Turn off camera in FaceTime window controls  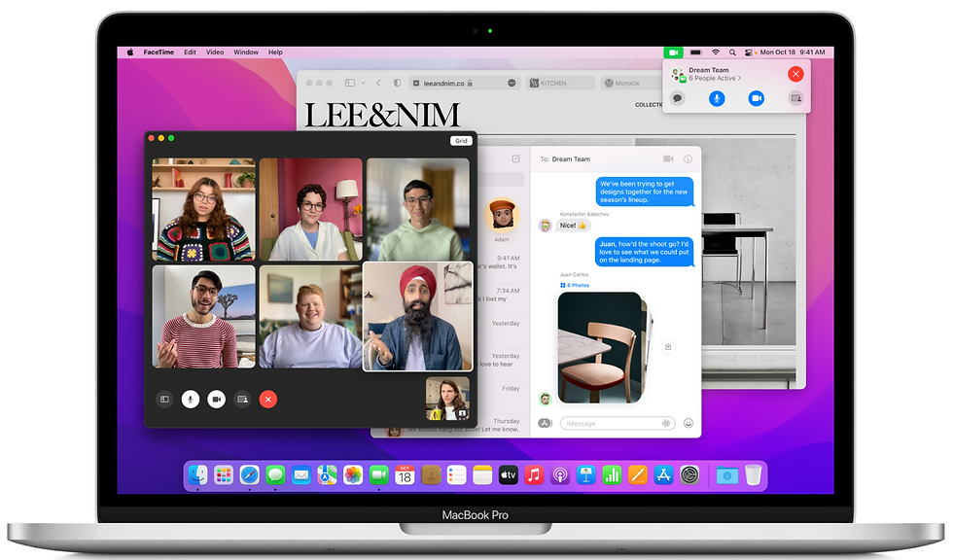[x=216, y=399]
